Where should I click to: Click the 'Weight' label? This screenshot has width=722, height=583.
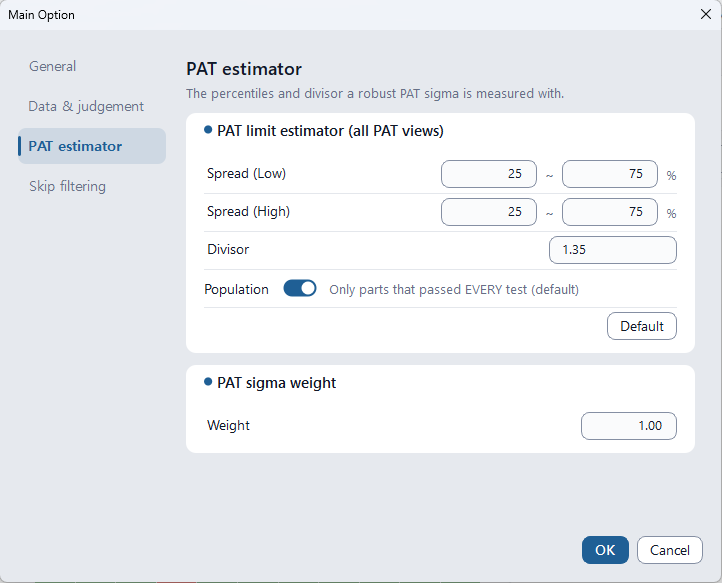point(228,426)
